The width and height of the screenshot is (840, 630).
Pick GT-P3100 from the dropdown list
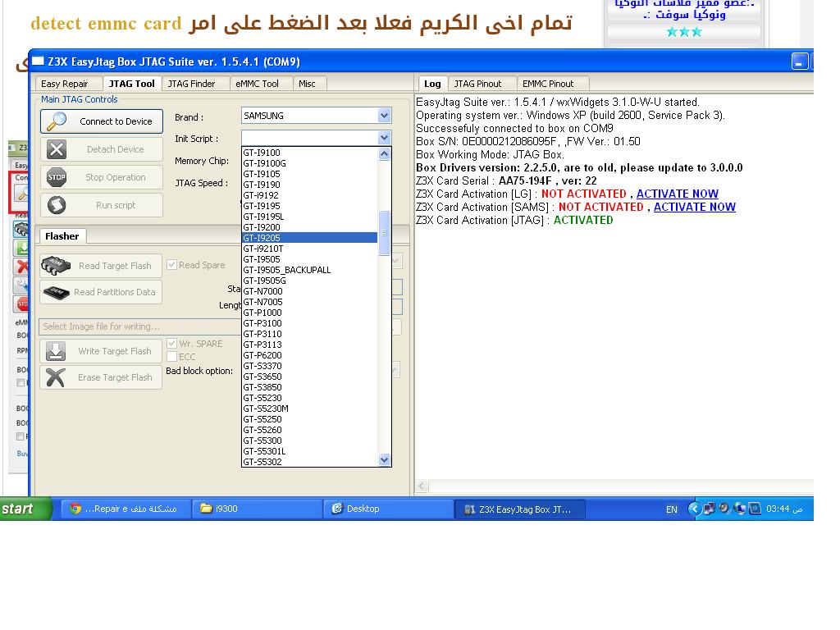[309, 323]
